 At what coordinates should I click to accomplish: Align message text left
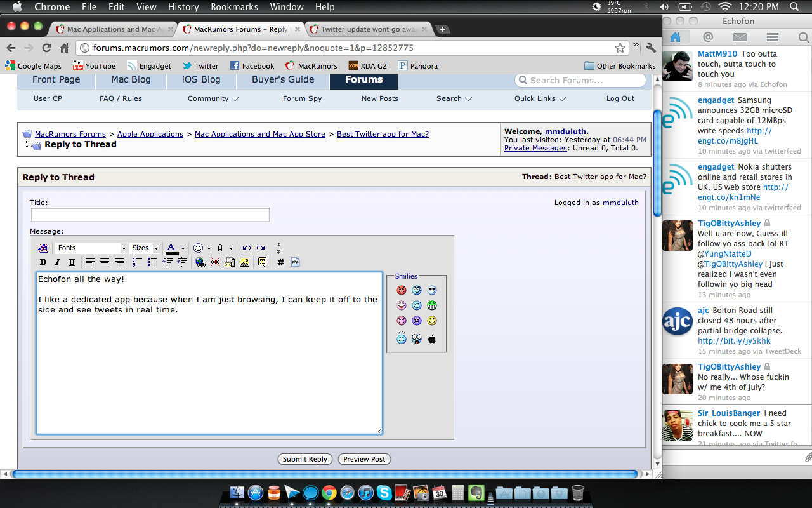90,262
